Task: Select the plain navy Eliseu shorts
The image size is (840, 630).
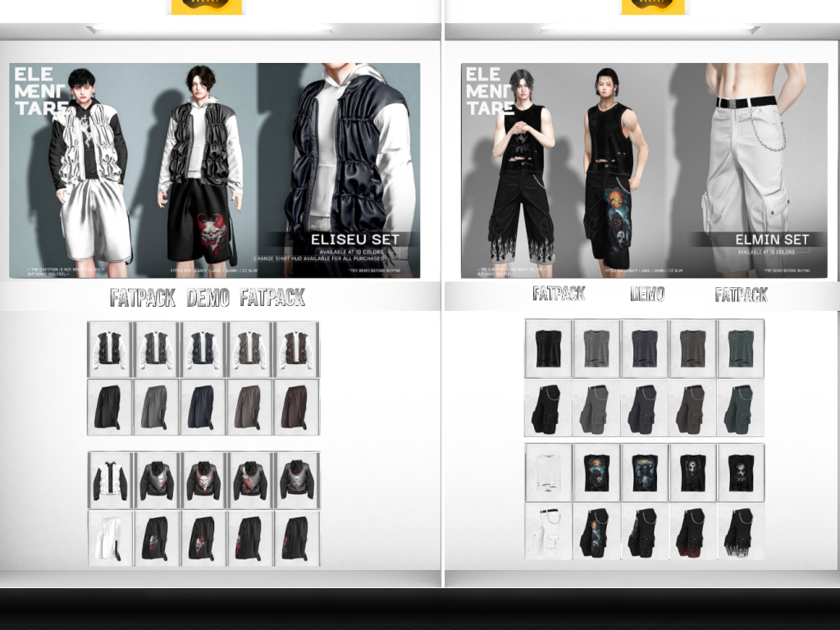Action: click(203, 407)
